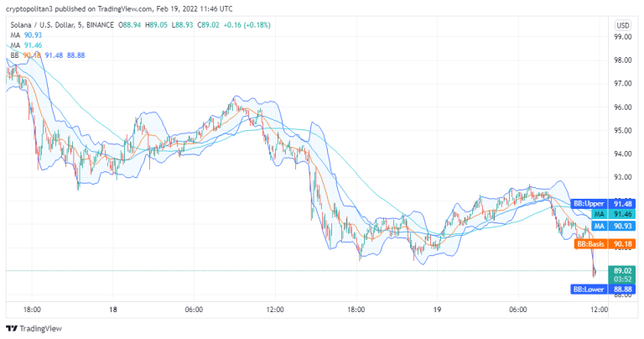Click the 95.00 price axis value
The image size is (644, 339).
622,131
